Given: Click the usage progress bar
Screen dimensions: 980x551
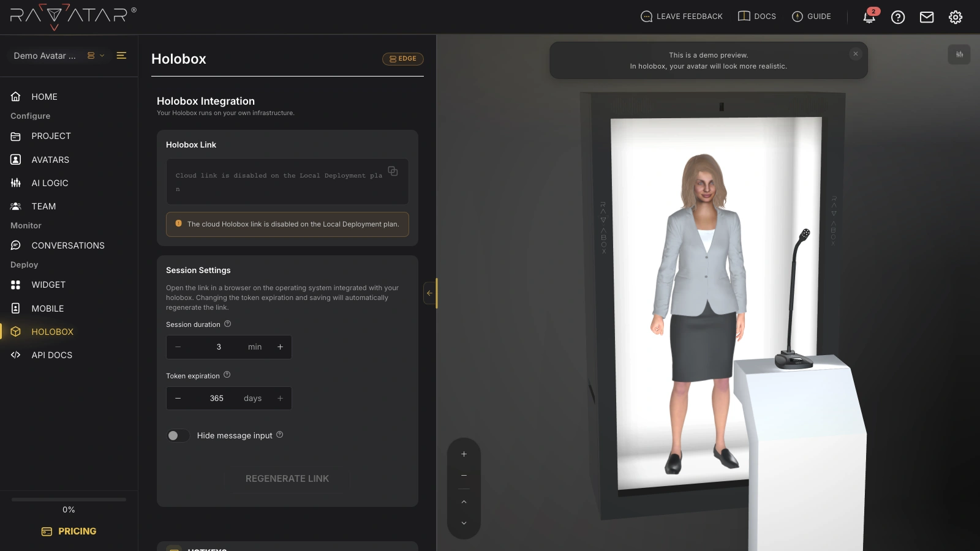Looking at the screenshot, I should (x=69, y=500).
